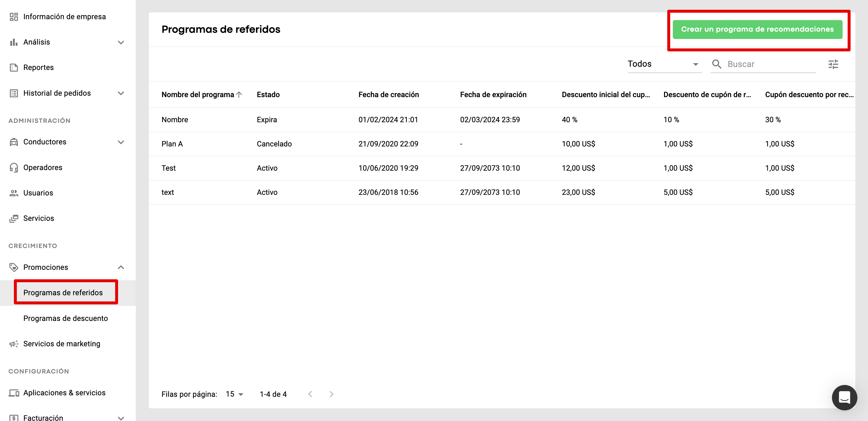Click the search magnifier icon
Viewport: 868px width, 421px height.
(716, 64)
